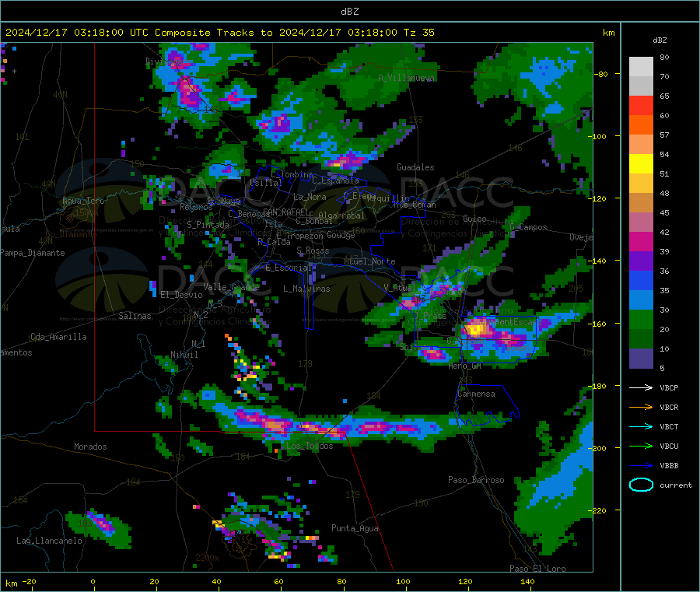Click the '48' value on the dBZ scale
Image resolution: width=700 pixels, height=592 pixels.
(x=664, y=194)
